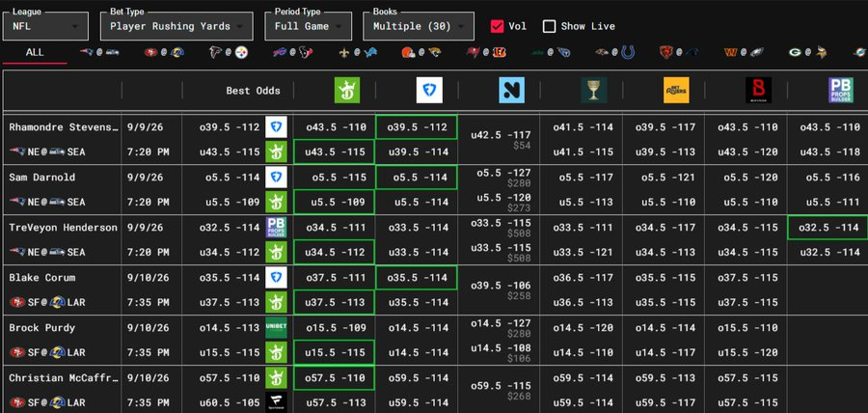Open Bet Type dropdown showing Player Rushing Yards
This screenshot has height=413, width=868.
(x=176, y=26)
